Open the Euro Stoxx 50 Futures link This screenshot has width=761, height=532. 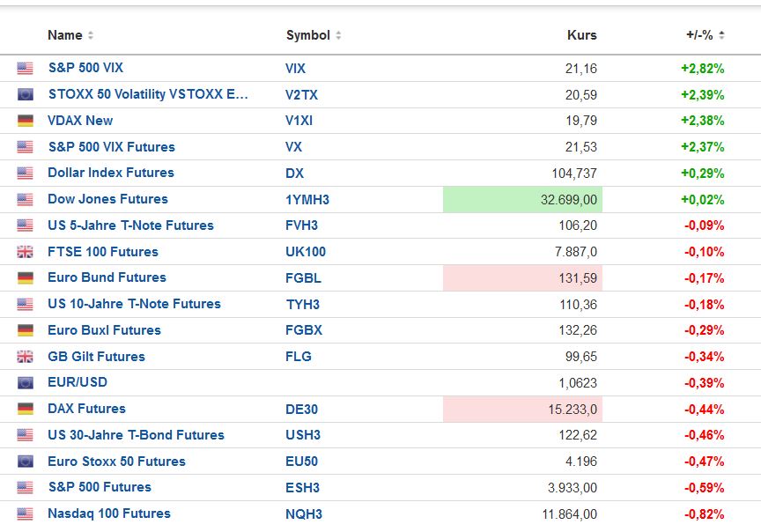click(x=116, y=462)
